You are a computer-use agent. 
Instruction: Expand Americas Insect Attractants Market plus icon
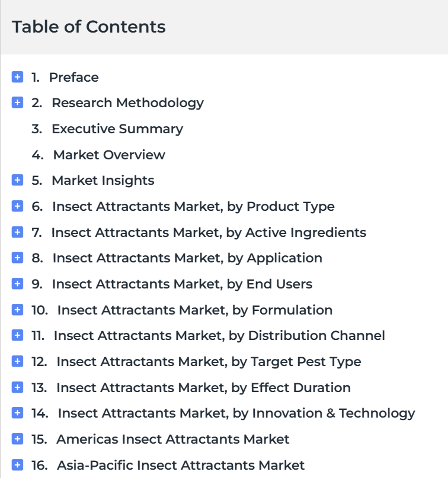[x=17, y=439]
